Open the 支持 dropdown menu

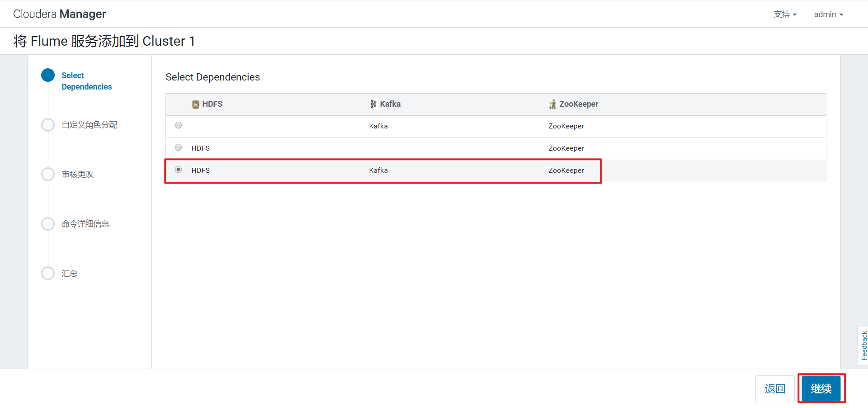(785, 14)
